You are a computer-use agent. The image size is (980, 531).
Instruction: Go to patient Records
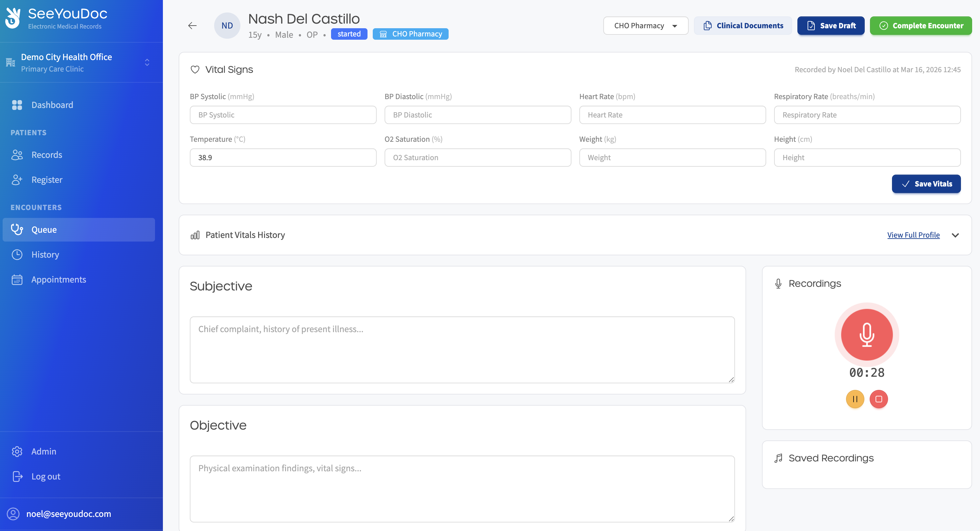click(46, 155)
